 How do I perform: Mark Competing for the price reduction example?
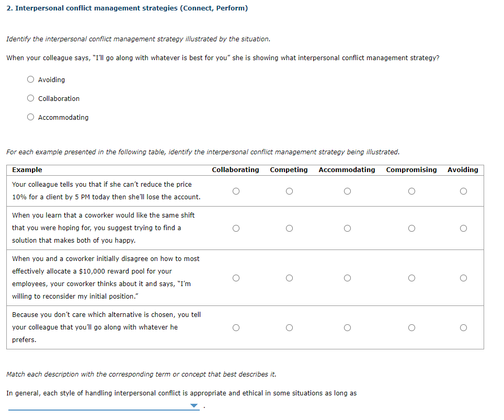tap(289, 191)
